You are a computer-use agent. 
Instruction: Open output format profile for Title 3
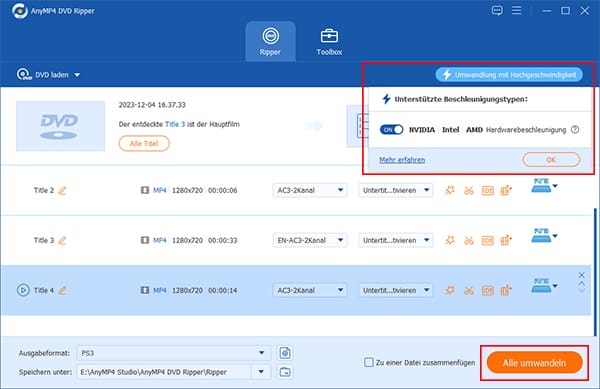(x=544, y=236)
